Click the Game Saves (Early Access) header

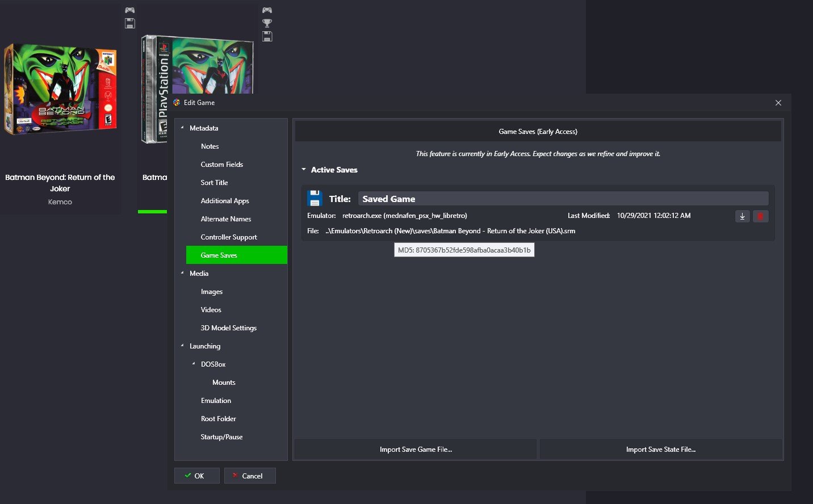click(538, 131)
